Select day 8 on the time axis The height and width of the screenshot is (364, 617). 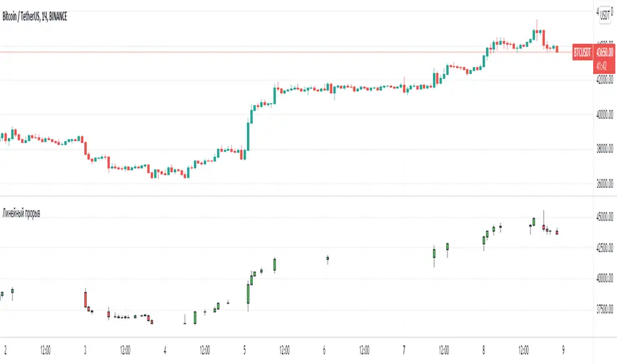point(484,350)
